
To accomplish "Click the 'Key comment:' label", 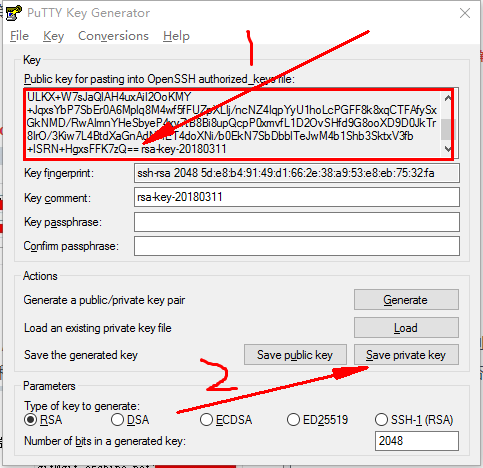I will click(x=57, y=198).
